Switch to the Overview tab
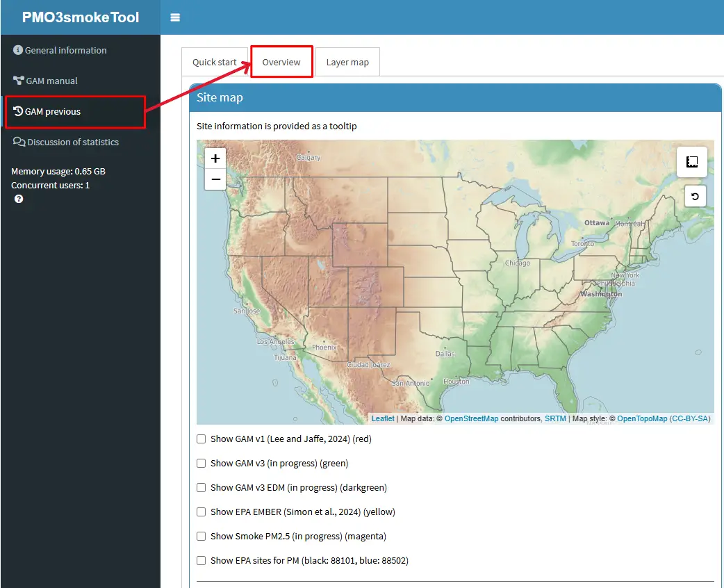The height and width of the screenshot is (588, 724). pos(281,62)
